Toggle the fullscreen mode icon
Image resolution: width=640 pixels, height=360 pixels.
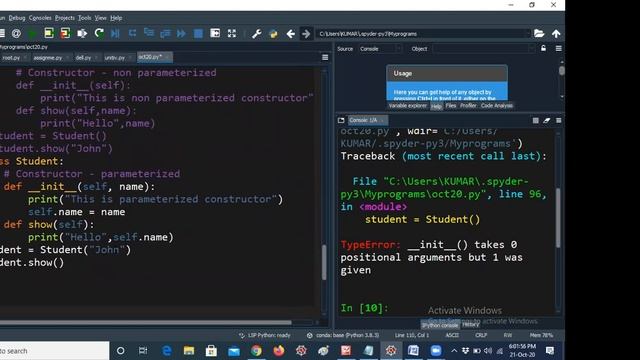232,33
